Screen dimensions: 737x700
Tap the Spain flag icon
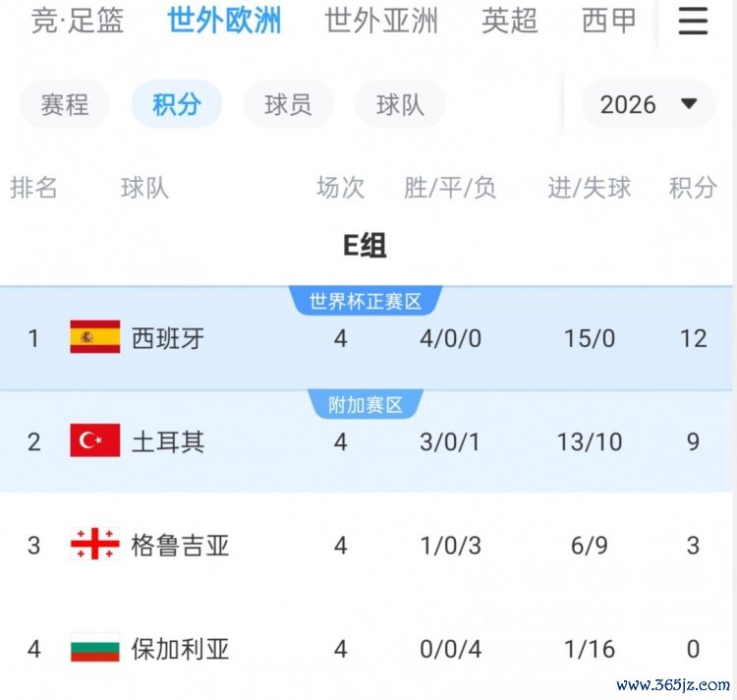95,338
